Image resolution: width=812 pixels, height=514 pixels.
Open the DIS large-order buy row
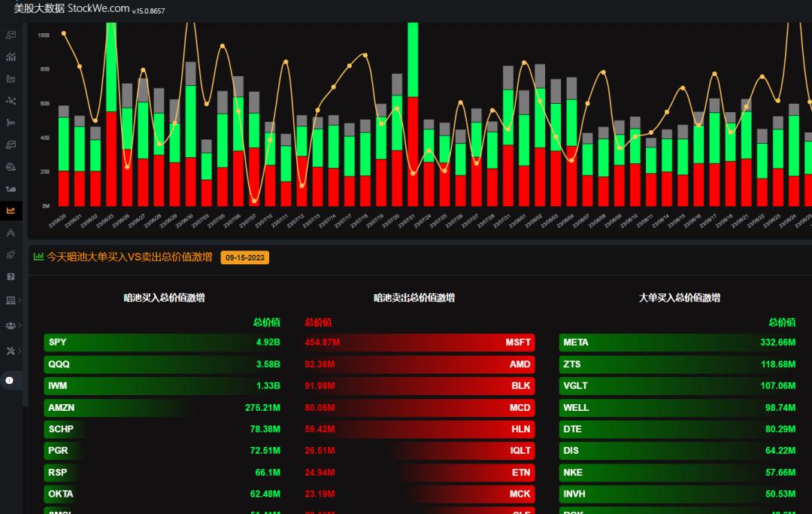click(679, 451)
